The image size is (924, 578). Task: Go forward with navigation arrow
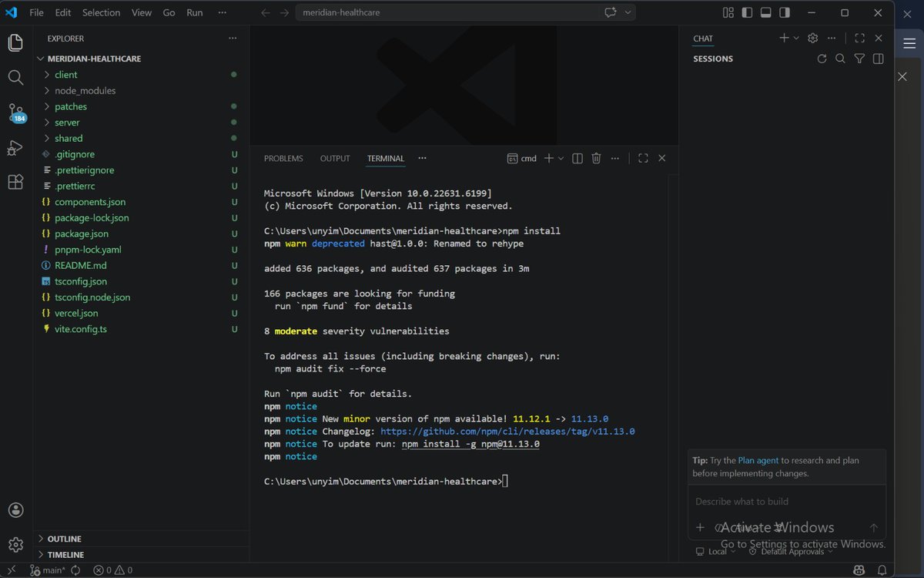[284, 12]
